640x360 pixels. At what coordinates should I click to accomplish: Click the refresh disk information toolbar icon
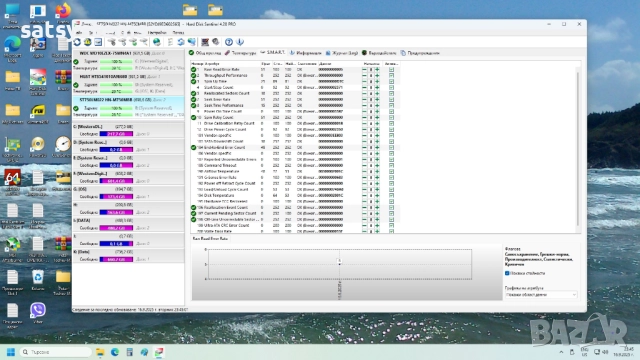77,42
